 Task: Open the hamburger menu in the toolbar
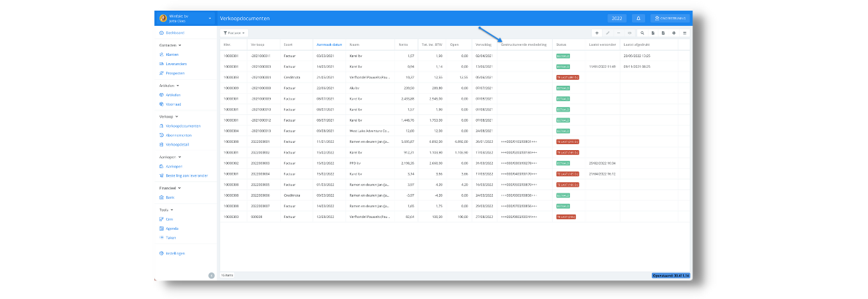coord(684,33)
